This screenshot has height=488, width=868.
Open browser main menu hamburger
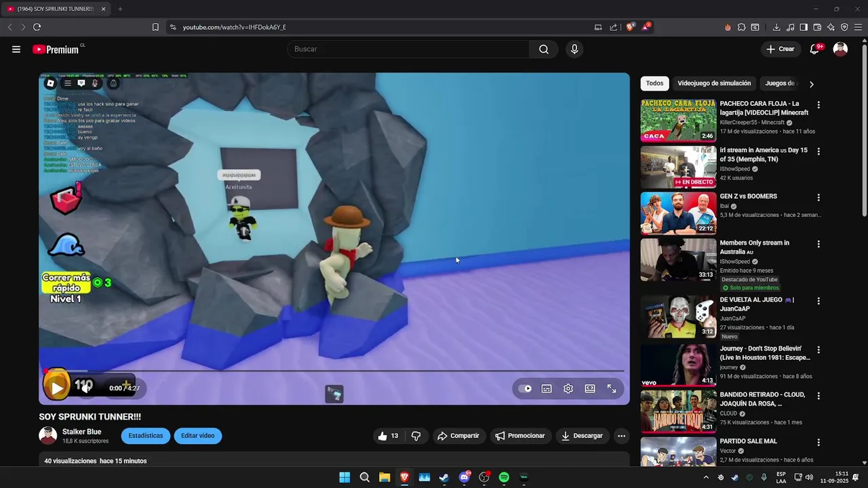click(x=858, y=27)
